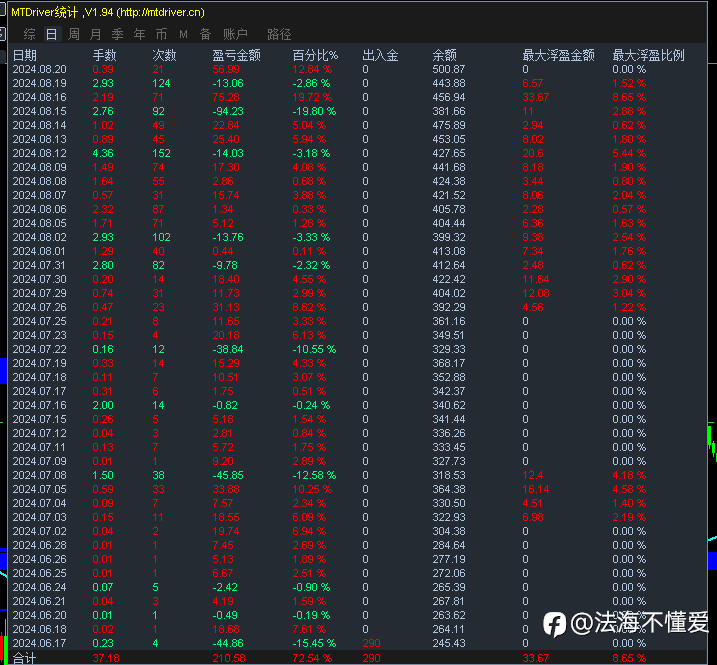
Task: Select the 2024.07.08 date cell
Action: point(39,475)
